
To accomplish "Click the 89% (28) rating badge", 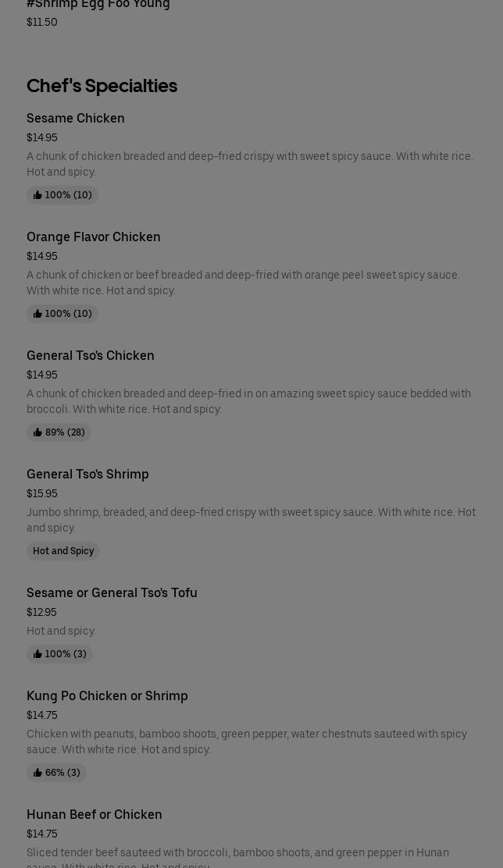I will click(x=59, y=432).
